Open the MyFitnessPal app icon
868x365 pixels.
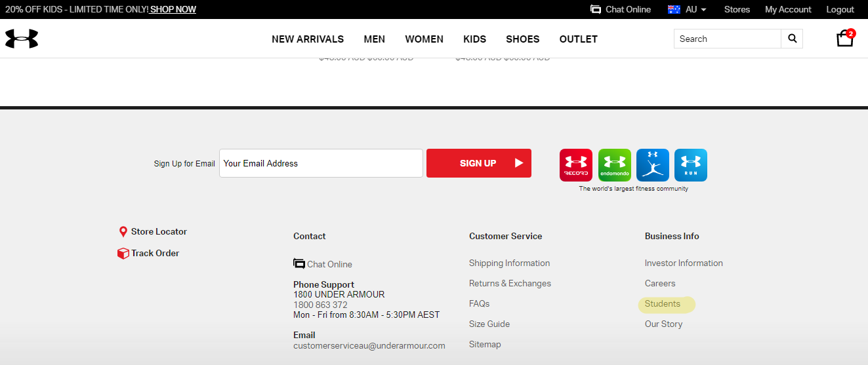coord(653,165)
